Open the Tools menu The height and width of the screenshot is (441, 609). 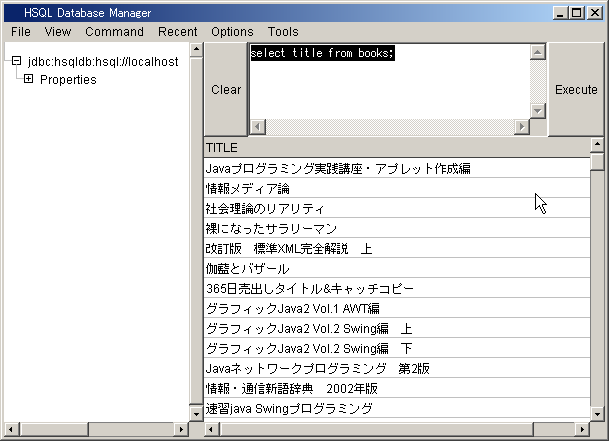tap(283, 31)
